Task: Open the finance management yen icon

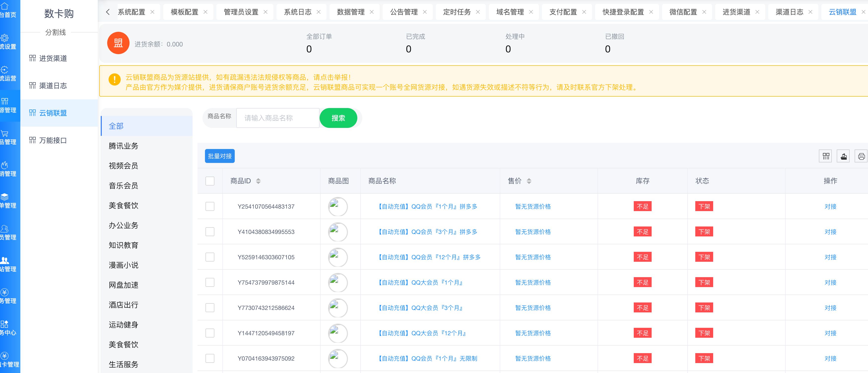Action: pyautogui.click(x=4, y=292)
